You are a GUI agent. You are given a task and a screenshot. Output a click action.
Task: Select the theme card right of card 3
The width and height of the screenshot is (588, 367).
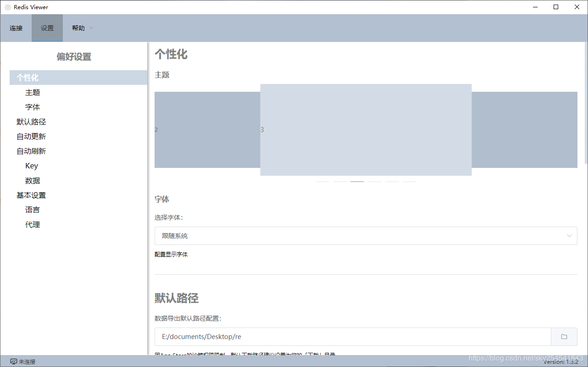(524, 130)
